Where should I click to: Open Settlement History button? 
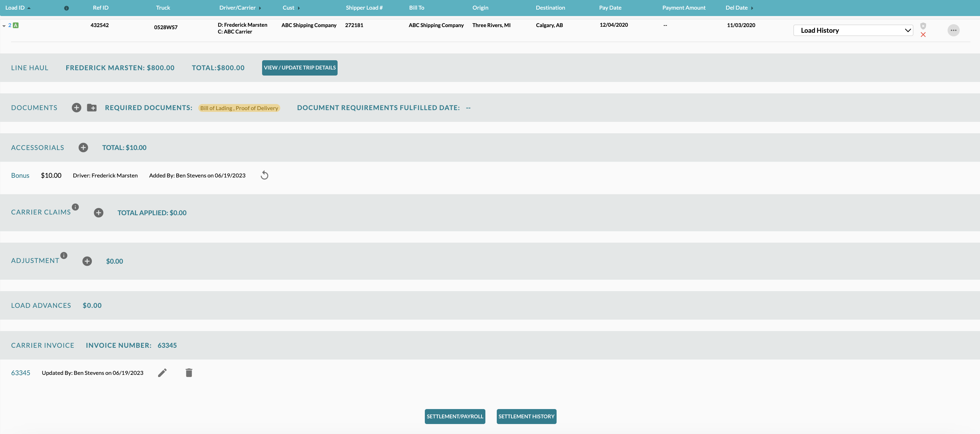pos(526,417)
